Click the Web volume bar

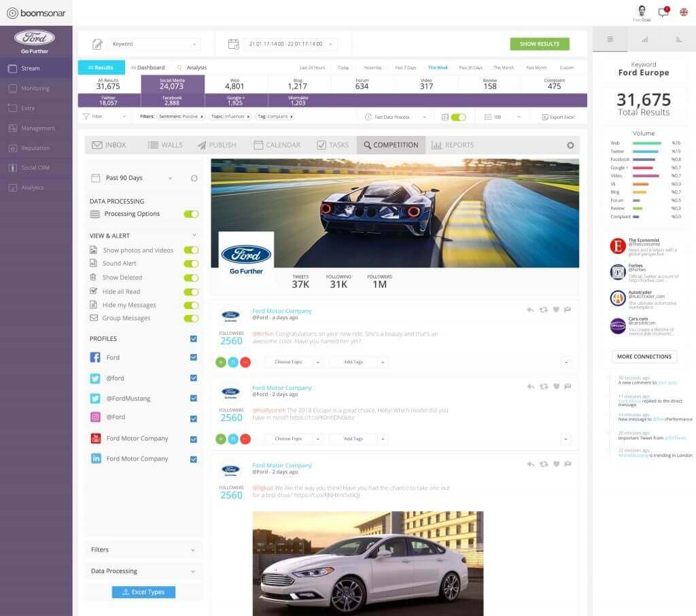click(x=647, y=143)
